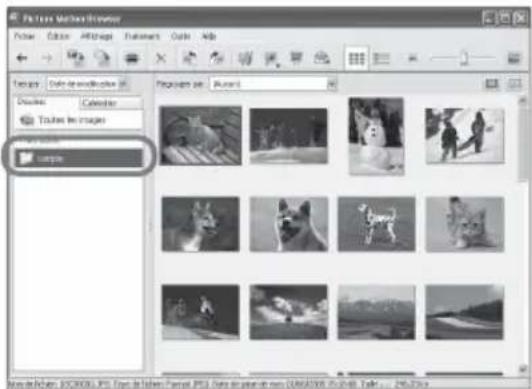This screenshot has height=389, width=532.
Task: Click the second layout icon above the thumbnails
Action: tap(514, 83)
